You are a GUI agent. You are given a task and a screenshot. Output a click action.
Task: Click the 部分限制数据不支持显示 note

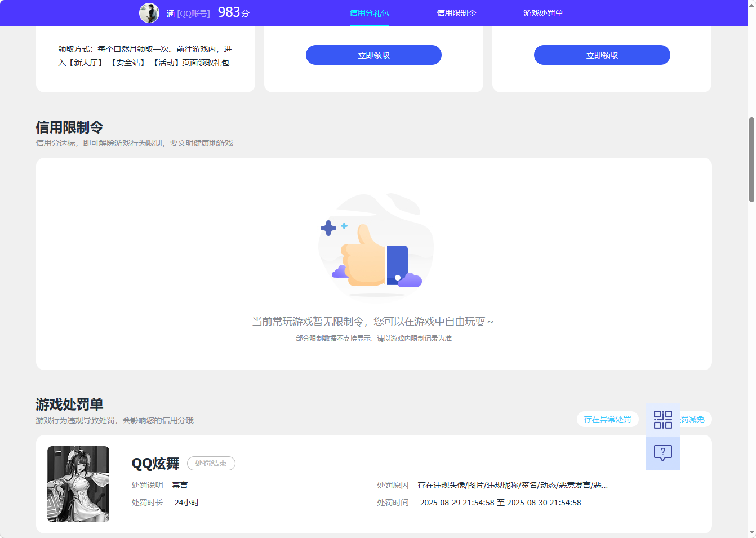(x=374, y=339)
